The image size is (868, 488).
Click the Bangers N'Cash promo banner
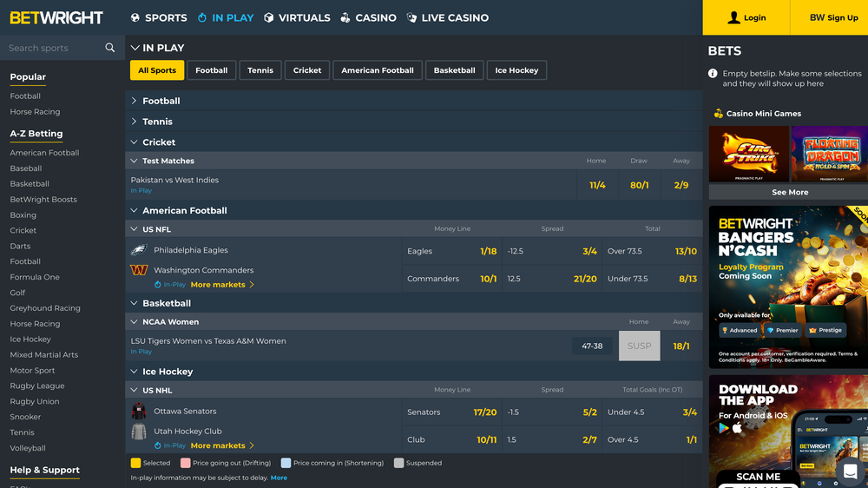point(788,287)
